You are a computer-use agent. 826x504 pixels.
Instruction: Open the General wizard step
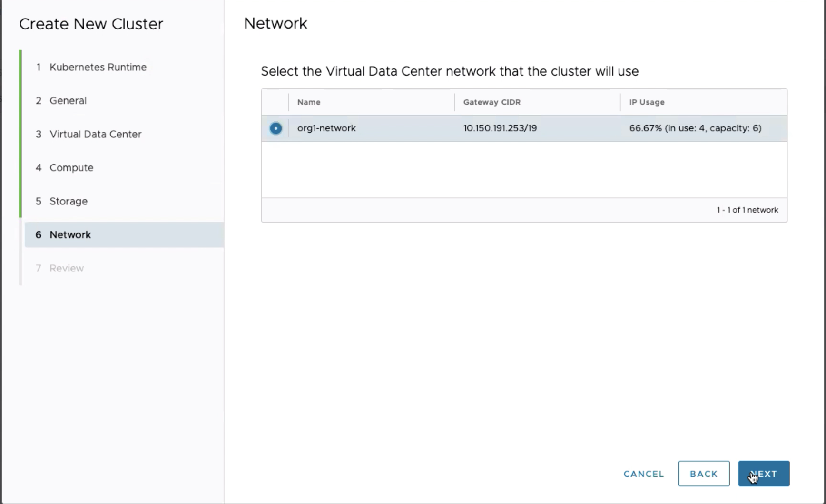(x=68, y=101)
